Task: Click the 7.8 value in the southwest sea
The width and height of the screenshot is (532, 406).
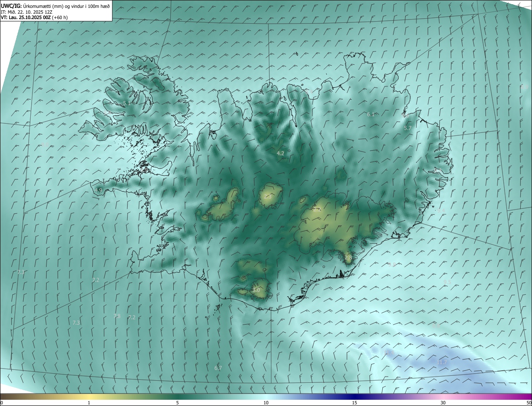Action: coord(117,316)
